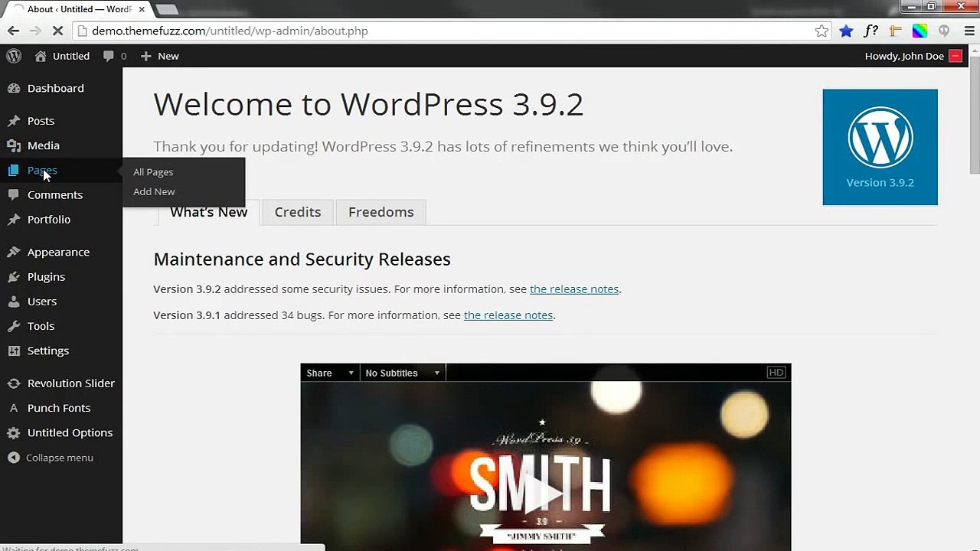Choose Add New in the Pages flyout
This screenshot has width=980, height=551.
154,191
